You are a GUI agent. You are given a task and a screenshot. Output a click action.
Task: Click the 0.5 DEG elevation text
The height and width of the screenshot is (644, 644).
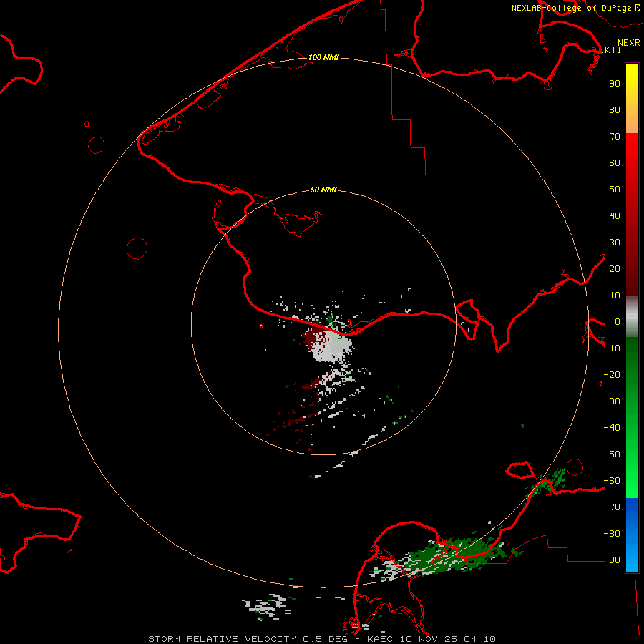(x=325, y=639)
